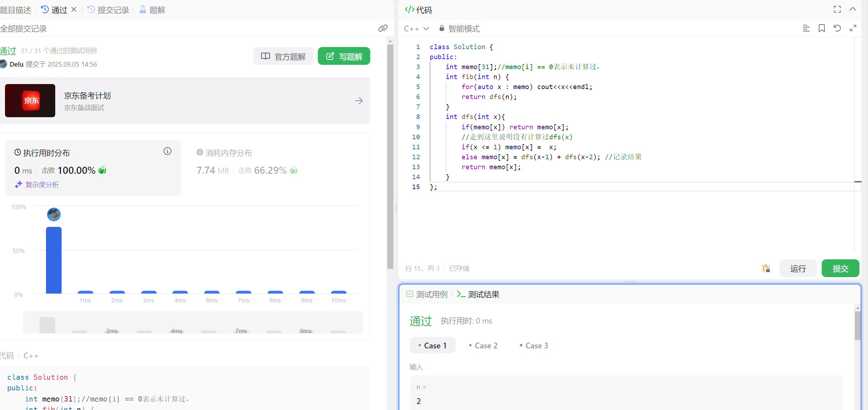
Task: Click the 写题解 button
Action: click(344, 56)
